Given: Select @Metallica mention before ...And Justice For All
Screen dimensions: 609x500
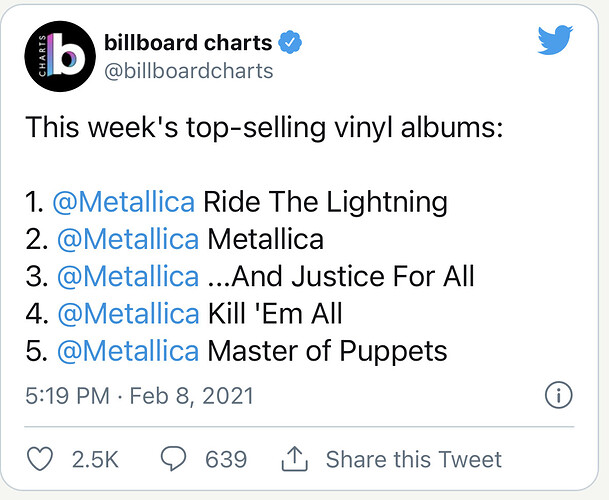Looking at the screenshot, I should click(x=128, y=277).
